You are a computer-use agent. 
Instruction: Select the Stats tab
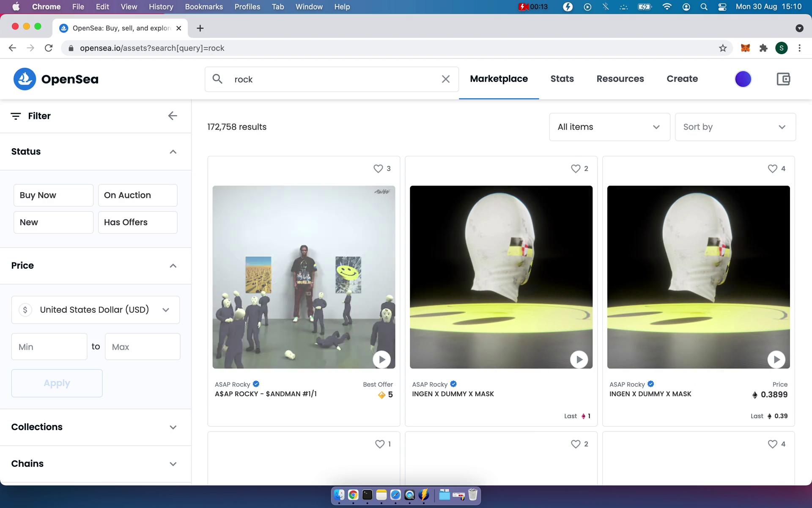tap(562, 78)
